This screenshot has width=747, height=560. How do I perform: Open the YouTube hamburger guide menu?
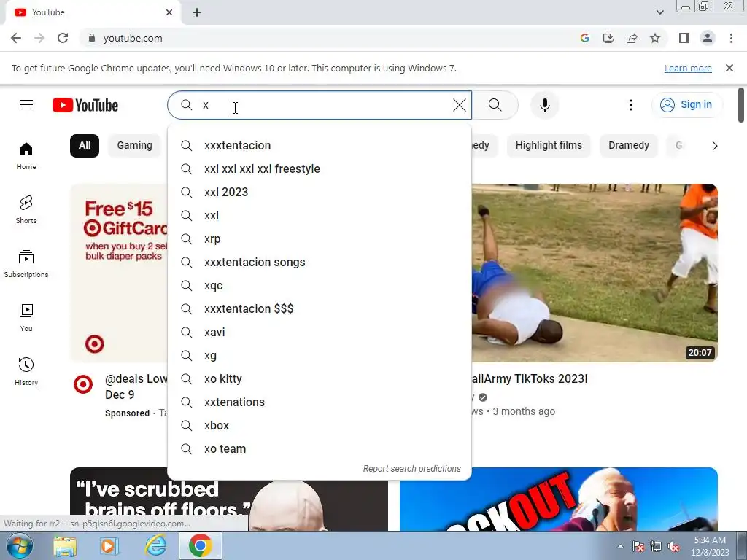(x=26, y=105)
